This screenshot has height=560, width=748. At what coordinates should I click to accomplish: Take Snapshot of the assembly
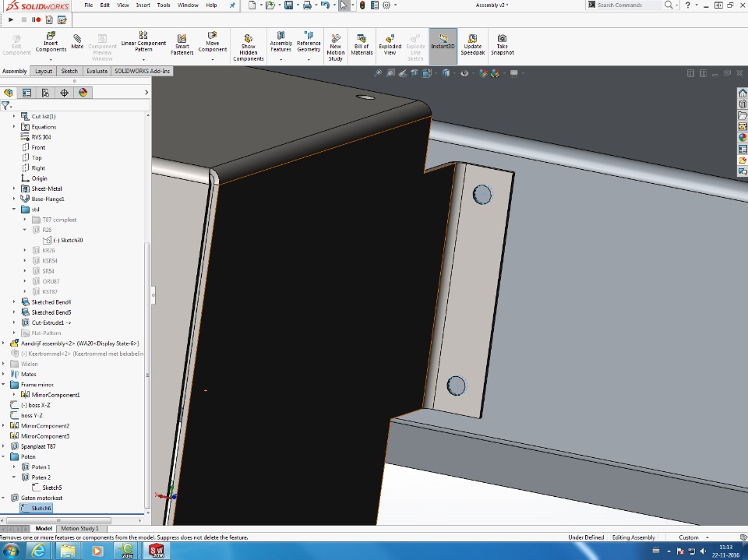[502, 44]
